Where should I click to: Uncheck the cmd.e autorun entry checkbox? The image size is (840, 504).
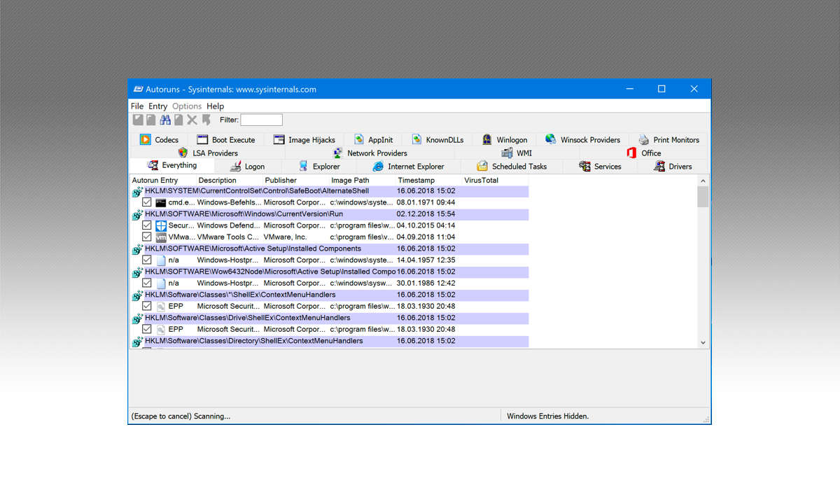147,202
